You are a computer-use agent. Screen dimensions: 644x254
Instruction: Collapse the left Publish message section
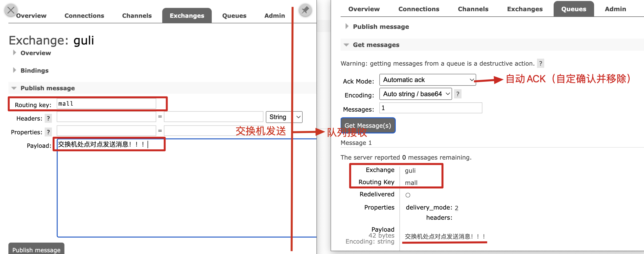click(47, 88)
